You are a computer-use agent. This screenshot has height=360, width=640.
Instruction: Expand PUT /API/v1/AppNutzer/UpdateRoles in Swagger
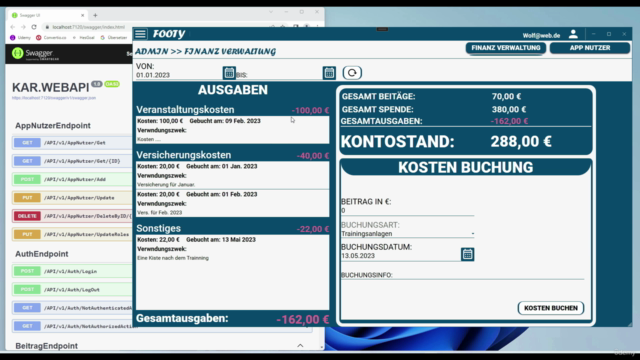[x=72, y=234]
